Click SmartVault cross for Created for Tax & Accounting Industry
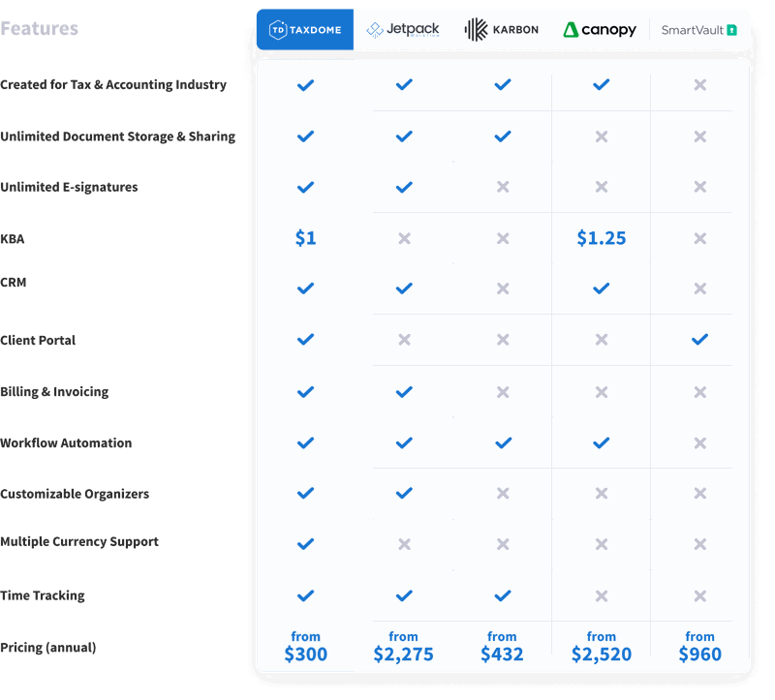Screen dimensions: 775x700 click(699, 85)
